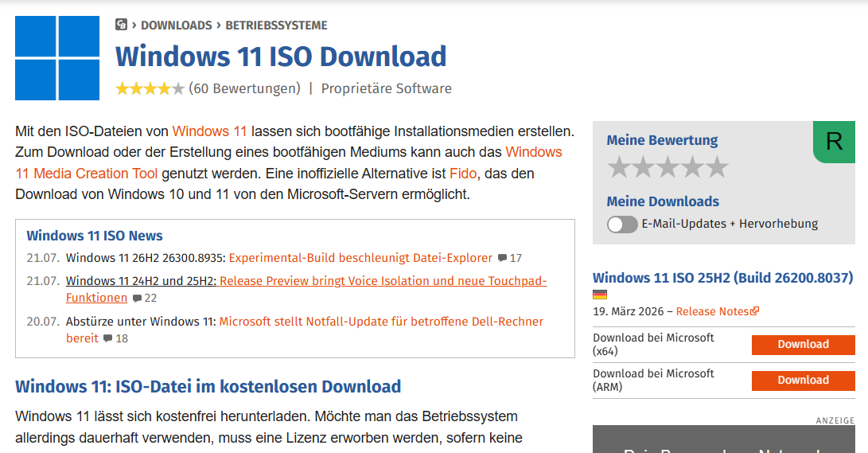Enable the E-Mail-Updates + Hervorhebung toggle
Viewport: 868px width, 453px height.
622,225
